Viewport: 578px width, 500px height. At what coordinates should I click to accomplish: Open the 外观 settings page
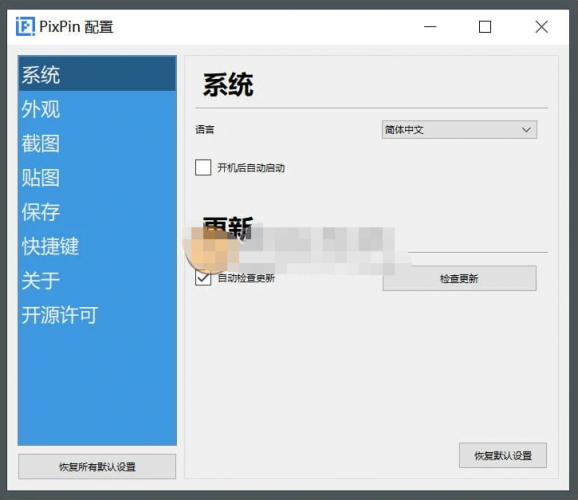[97, 109]
